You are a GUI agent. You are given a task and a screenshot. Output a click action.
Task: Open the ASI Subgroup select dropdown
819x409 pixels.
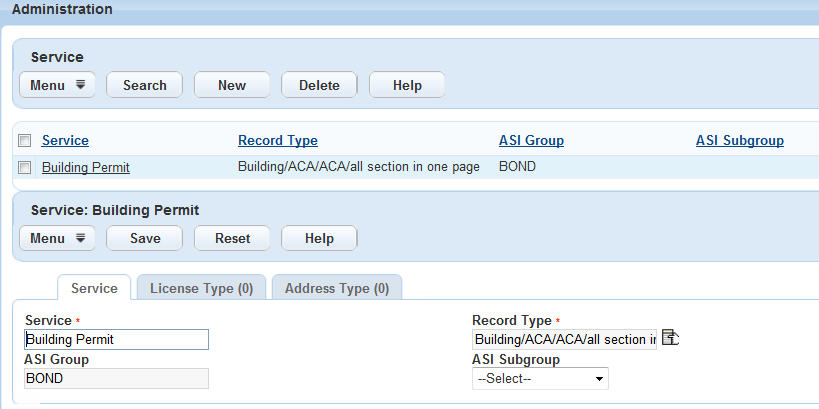point(540,379)
